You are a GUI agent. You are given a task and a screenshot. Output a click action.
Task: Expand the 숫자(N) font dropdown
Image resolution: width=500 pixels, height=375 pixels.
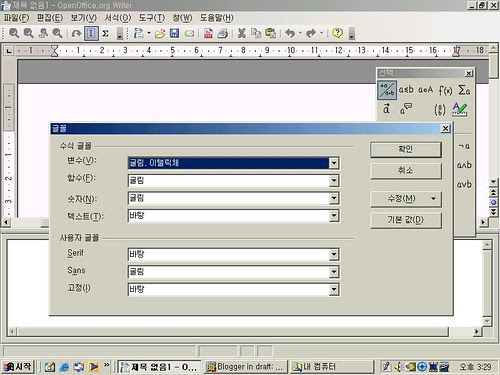[x=334, y=198]
